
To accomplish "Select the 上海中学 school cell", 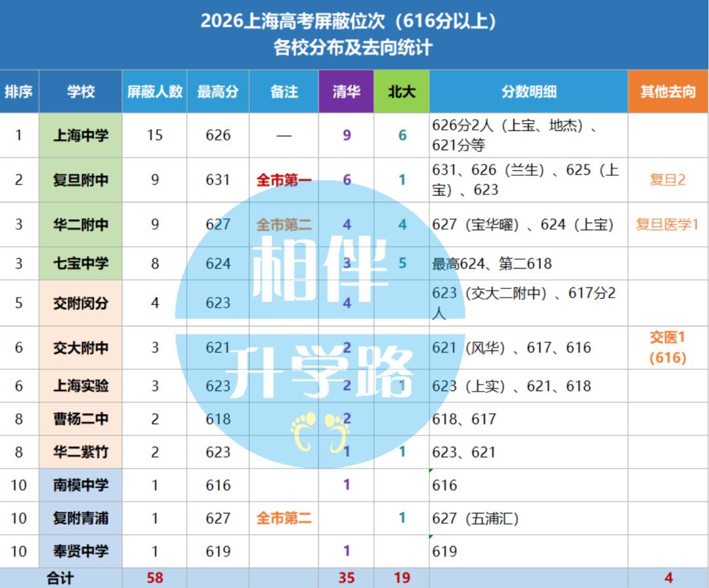I will 81,135.
